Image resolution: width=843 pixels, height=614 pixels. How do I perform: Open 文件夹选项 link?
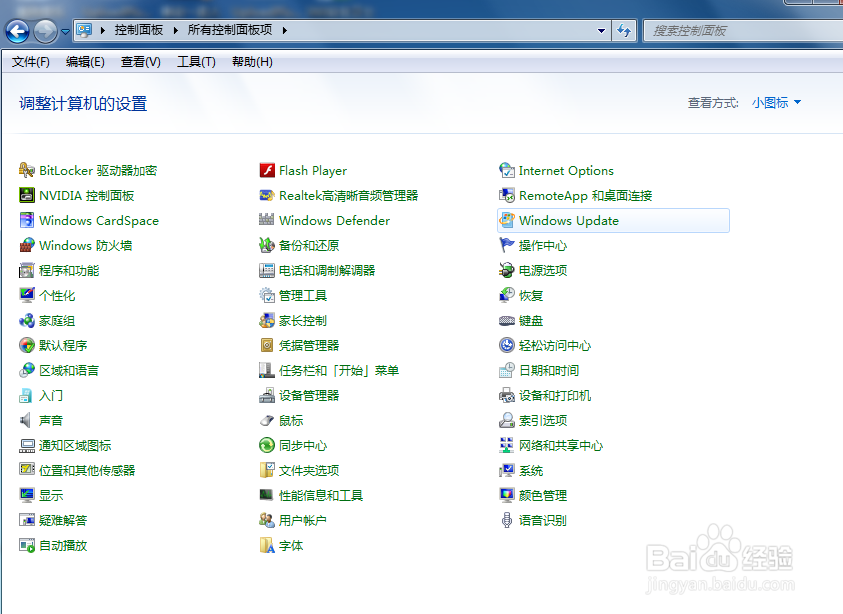pyautogui.click(x=309, y=470)
